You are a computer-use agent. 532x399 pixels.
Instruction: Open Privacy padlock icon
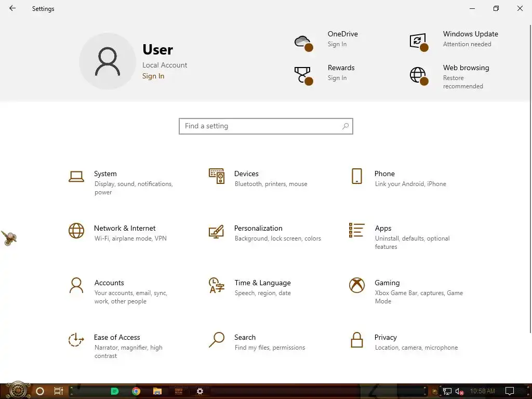click(x=356, y=340)
